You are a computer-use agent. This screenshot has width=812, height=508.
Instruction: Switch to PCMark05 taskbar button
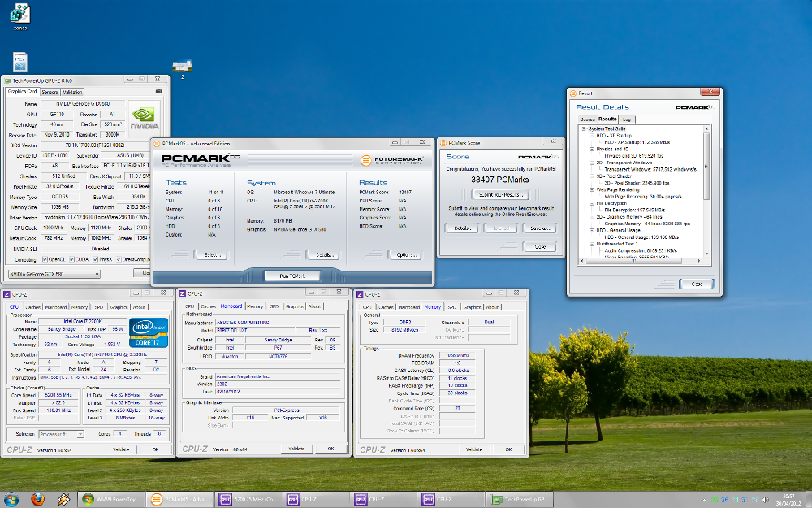[x=179, y=499]
